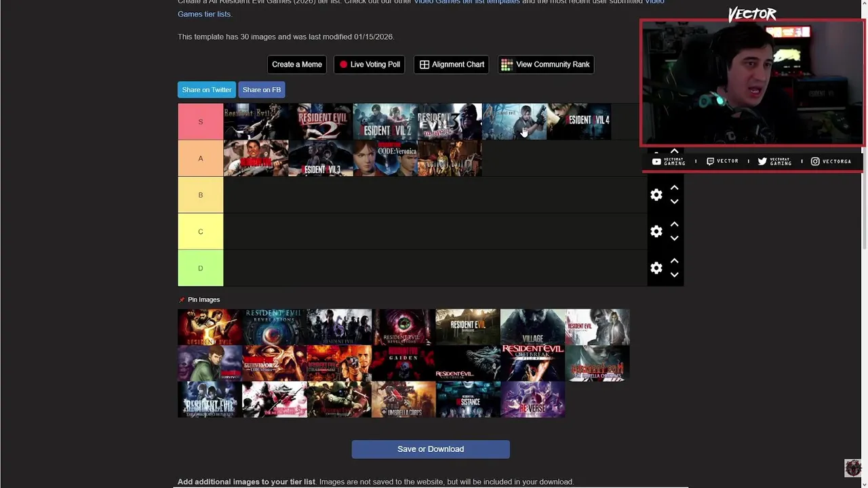Select last thumbnail in the A tier row
This screenshot has height=488, width=868.
pos(450,158)
